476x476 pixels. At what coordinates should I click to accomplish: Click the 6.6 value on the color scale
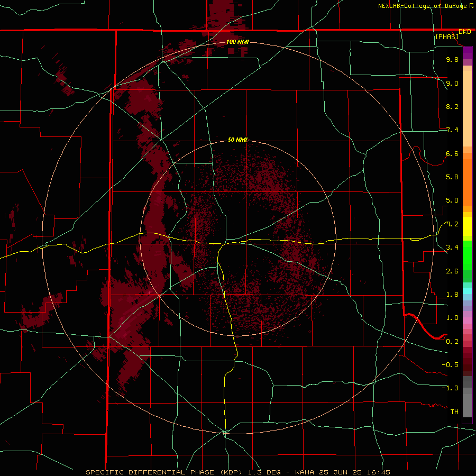click(452, 153)
